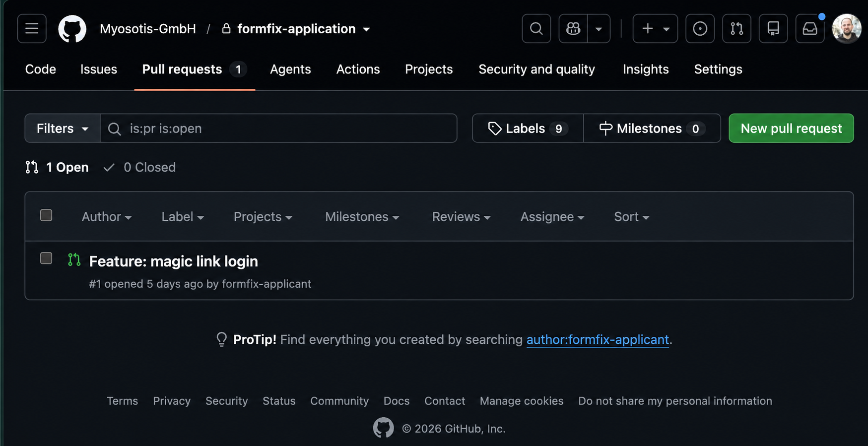Click formfix-applicant author link in PR row
This screenshot has height=446, width=868.
(267, 284)
